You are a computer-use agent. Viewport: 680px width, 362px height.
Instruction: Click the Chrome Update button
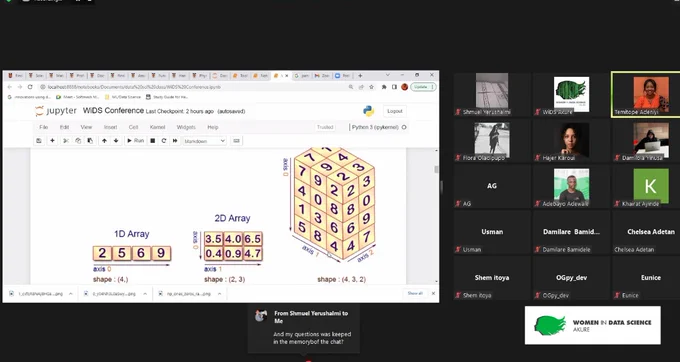(x=423, y=87)
